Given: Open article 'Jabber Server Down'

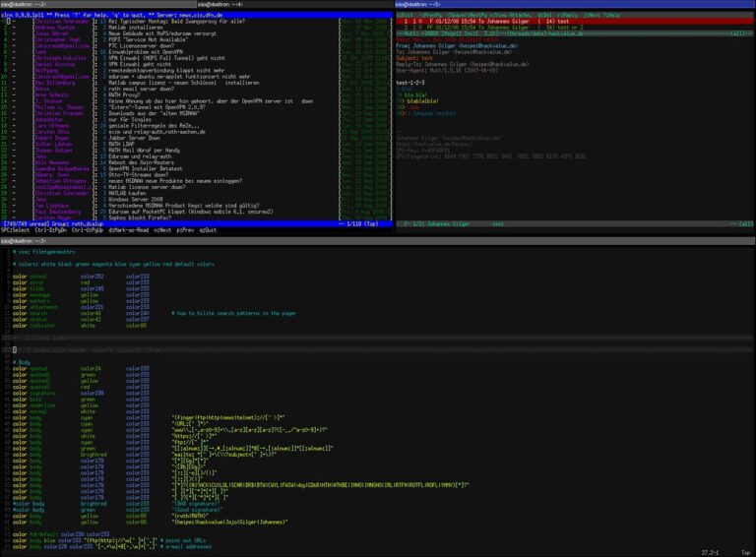Looking at the screenshot, I should point(134,138).
